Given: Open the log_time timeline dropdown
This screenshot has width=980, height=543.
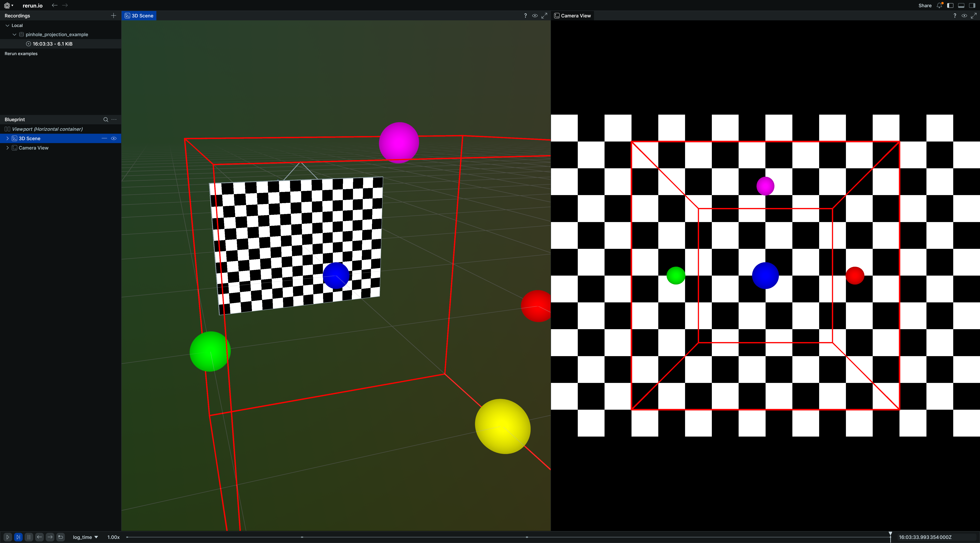Looking at the screenshot, I should [85, 537].
